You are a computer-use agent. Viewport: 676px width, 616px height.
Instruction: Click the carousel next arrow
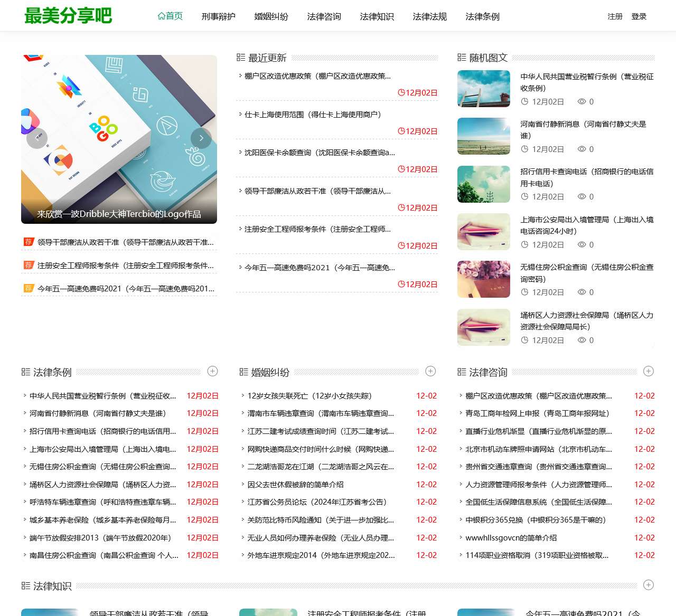[201, 138]
